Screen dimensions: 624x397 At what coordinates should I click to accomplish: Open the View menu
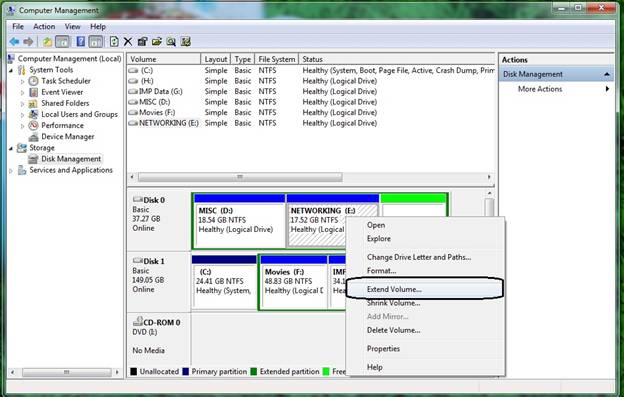tap(72, 27)
